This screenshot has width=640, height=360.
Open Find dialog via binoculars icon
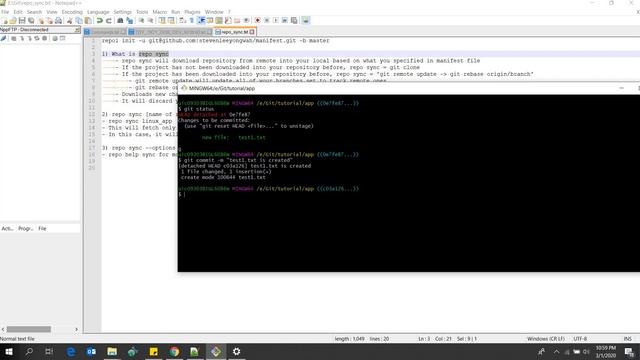120,20
